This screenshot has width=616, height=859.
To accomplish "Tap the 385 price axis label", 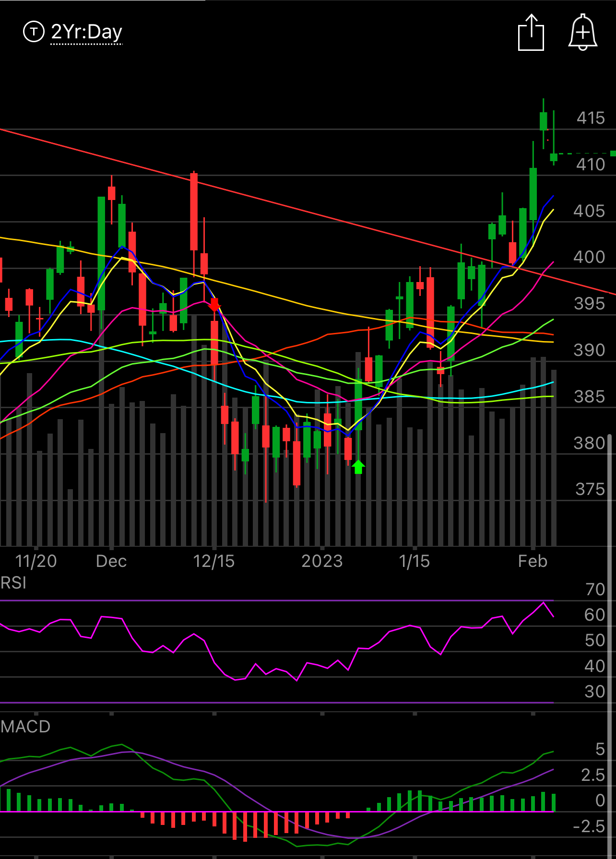I will (589, 397).
